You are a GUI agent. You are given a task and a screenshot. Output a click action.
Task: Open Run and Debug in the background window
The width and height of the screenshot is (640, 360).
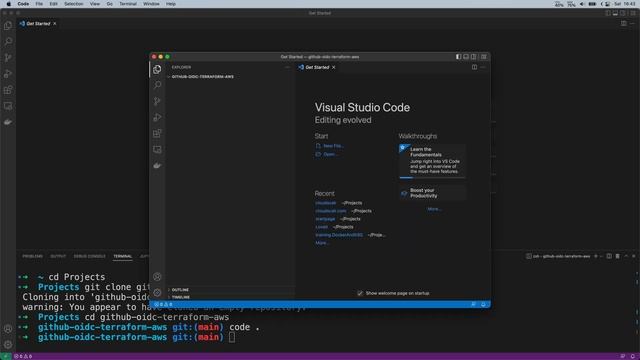pyautogui.click(x=8, y=74)
